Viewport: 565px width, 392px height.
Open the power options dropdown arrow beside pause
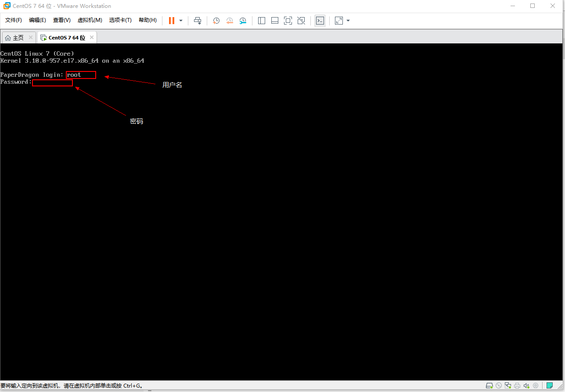(x=181, y=21)
